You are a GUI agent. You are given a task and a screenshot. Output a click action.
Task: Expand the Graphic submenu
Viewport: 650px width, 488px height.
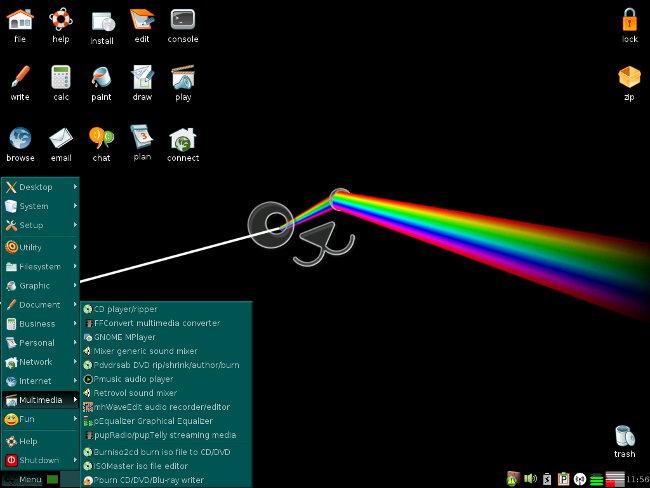(x=41, y=286)
